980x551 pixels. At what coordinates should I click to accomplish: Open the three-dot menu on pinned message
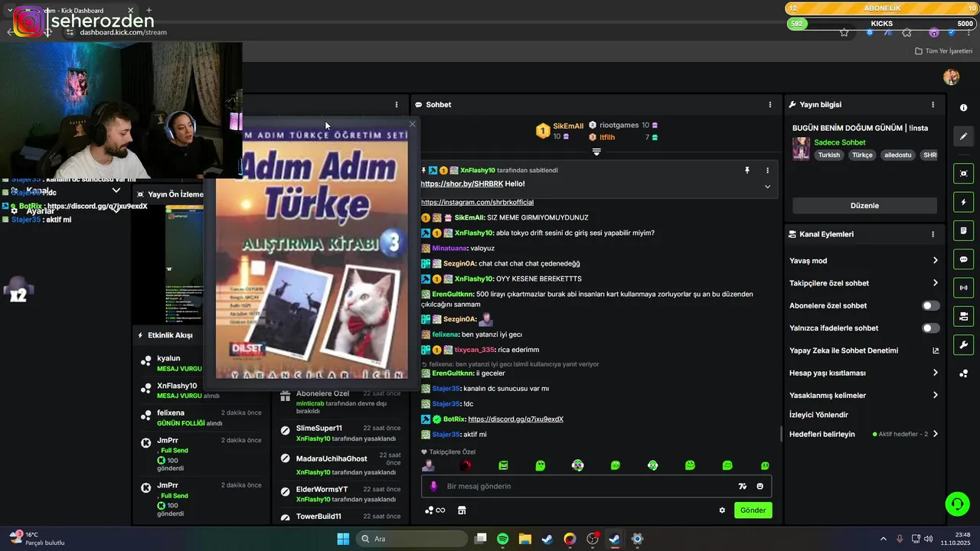coord(768,171)
